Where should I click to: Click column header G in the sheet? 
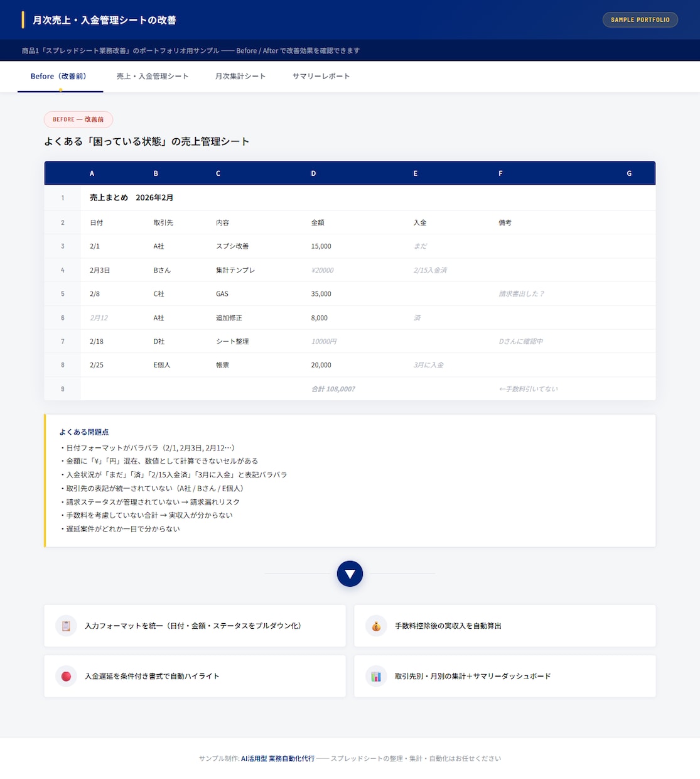[629, 173]
